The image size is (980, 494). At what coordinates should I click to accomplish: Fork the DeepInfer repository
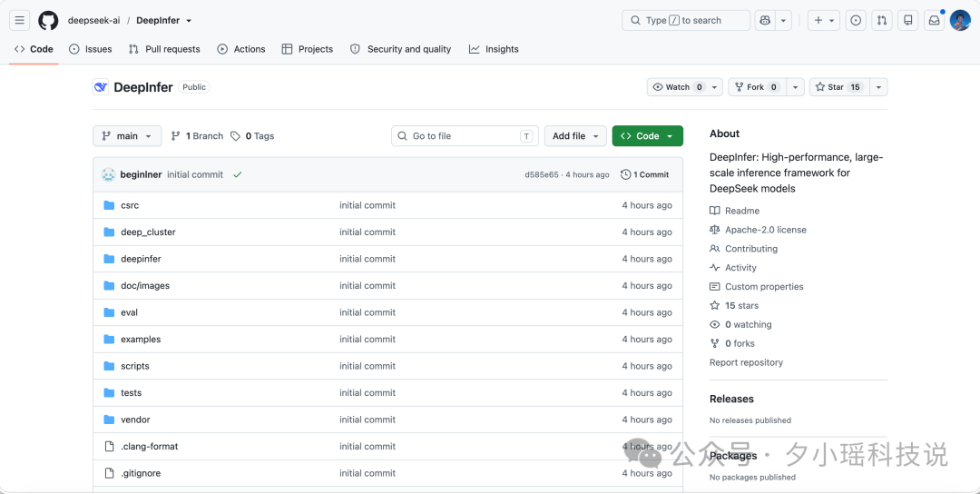tap(757, 87)
